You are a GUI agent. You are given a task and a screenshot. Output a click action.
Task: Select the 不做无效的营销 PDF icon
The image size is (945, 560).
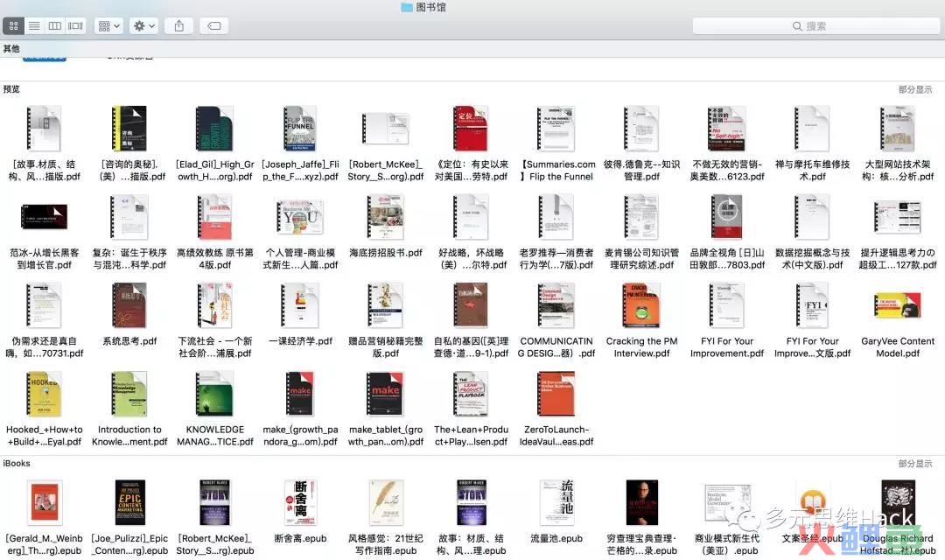click(727, 129)
